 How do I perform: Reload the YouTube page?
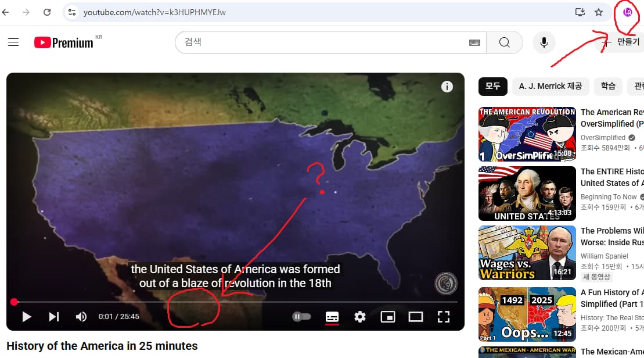point(47,12)
